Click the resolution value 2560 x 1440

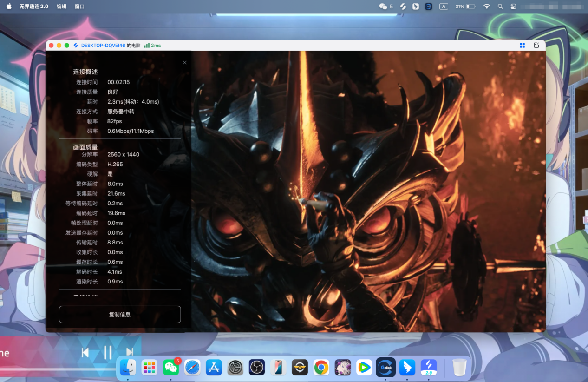pyautogui.click(x=123, y=154)
